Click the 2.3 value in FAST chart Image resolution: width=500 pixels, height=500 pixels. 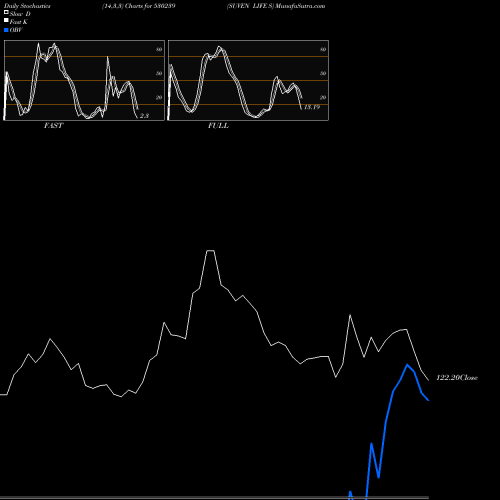pyautogui.click(x=144, y=116)
